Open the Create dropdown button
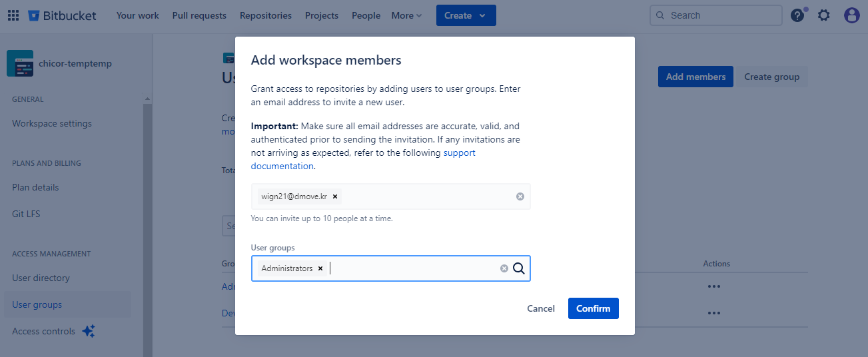Image resolution: width=868 pixels, height=357 pixels. (466, 15)
